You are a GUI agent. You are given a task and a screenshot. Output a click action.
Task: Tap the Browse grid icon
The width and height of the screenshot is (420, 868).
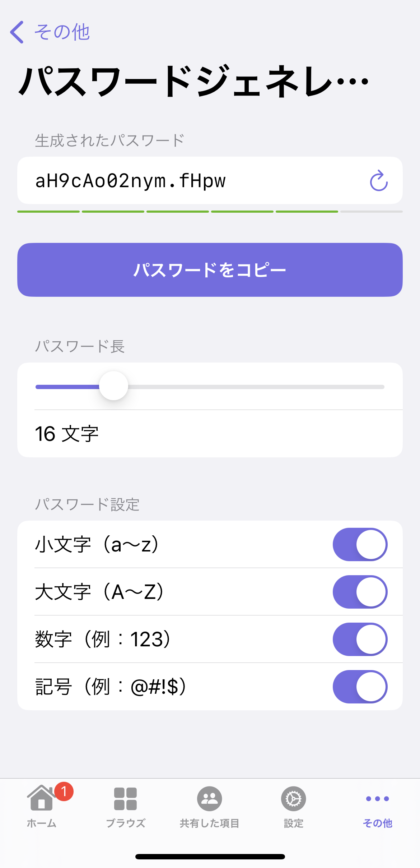pyautogui.click(x=125, y=799)
